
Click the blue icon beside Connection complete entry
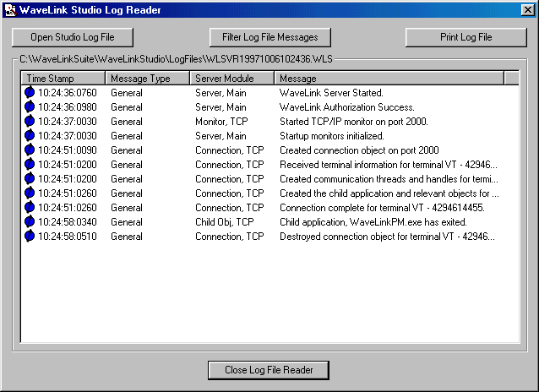tap(30, 208)
